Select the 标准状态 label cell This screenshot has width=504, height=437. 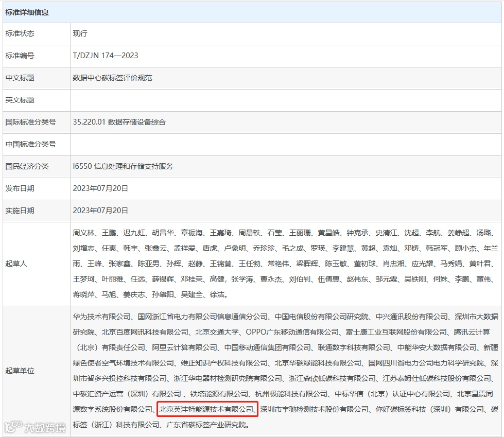coord(20,33)
